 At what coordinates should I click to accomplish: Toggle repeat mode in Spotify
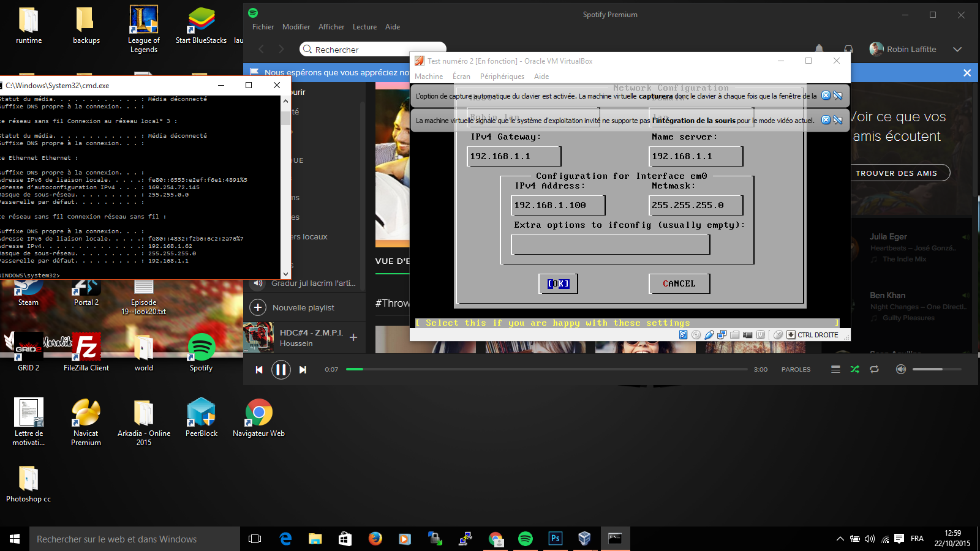click(874, 369)
